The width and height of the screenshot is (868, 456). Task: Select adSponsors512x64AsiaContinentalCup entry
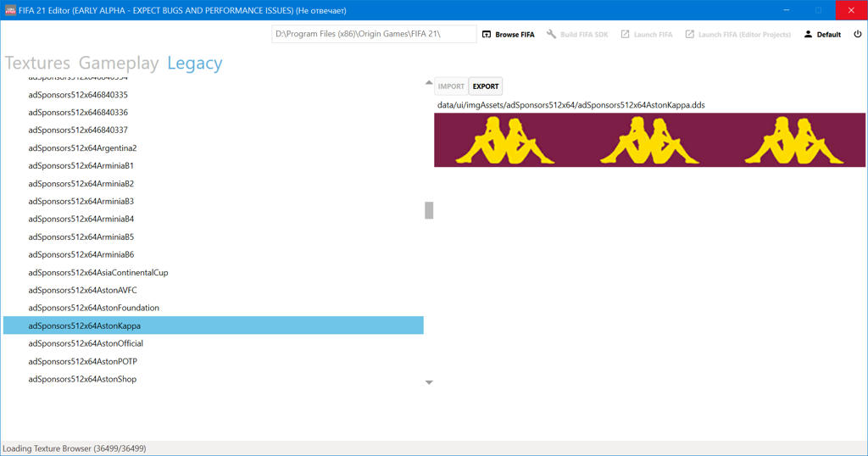pos(98,272)
